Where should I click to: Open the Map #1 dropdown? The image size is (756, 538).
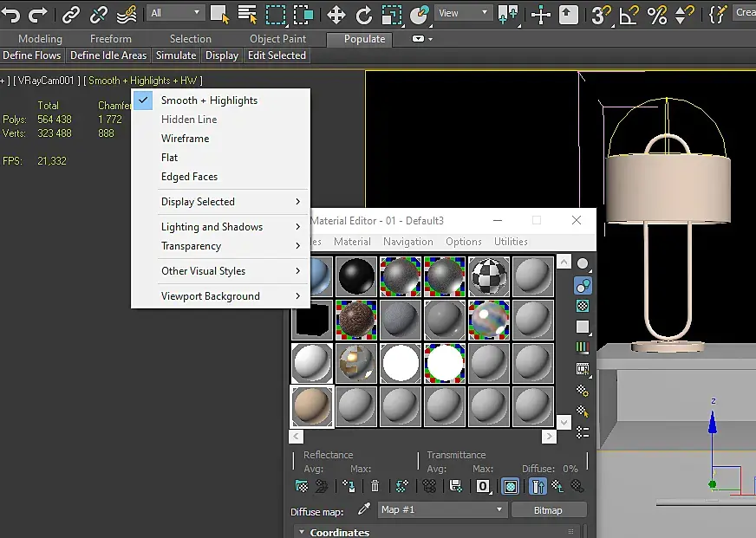pos(442,509)
